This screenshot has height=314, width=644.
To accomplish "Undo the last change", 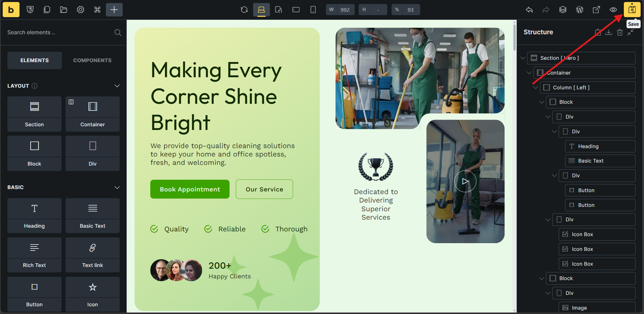I will [529, 10].
